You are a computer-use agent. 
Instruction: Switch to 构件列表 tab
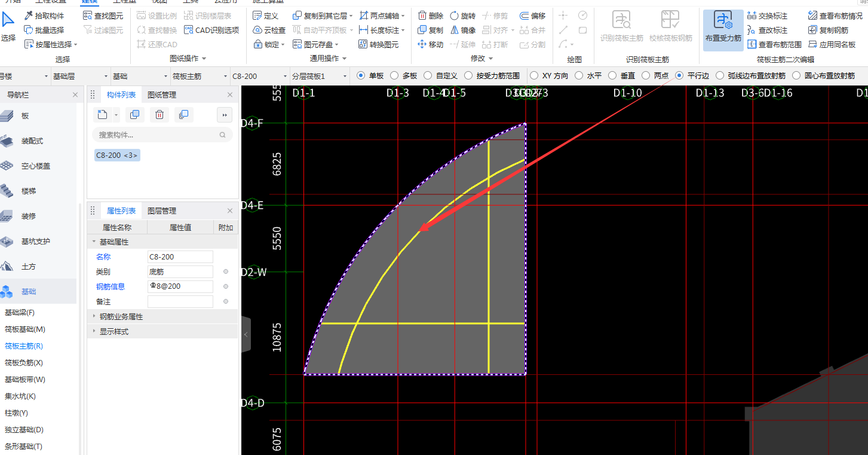point(121,94)
